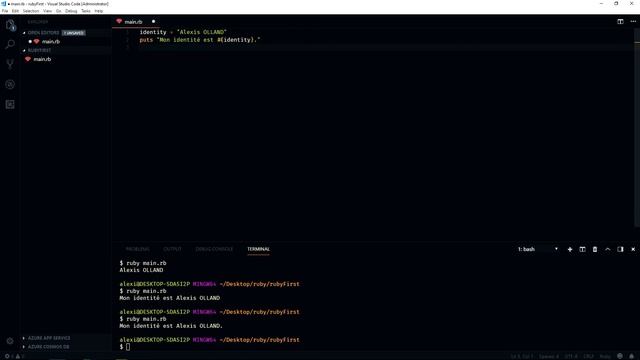Screen dimensions: 640x360
Task: Open the Selection menu
Action: click(x=31, y=11)
